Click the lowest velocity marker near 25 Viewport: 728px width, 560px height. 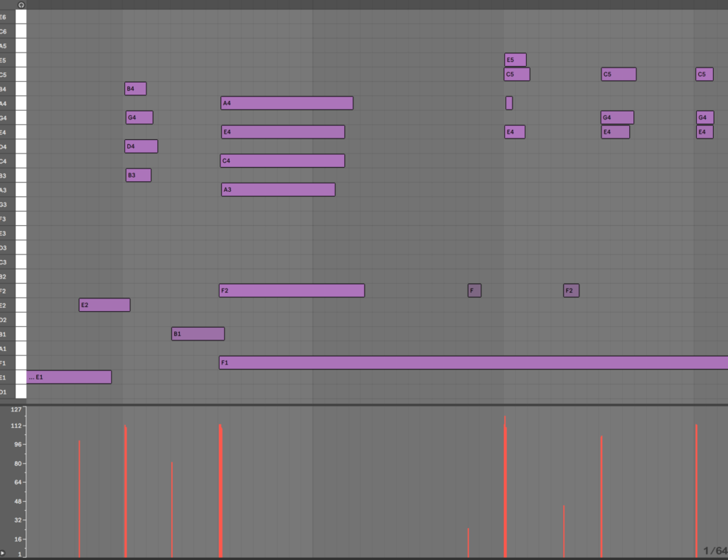[x=469, y=542]
